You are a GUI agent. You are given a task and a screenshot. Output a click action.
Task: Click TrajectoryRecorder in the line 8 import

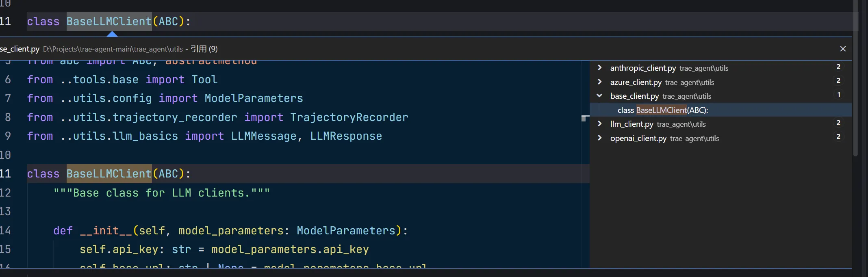pyautogui.click(x=349, y=117)
